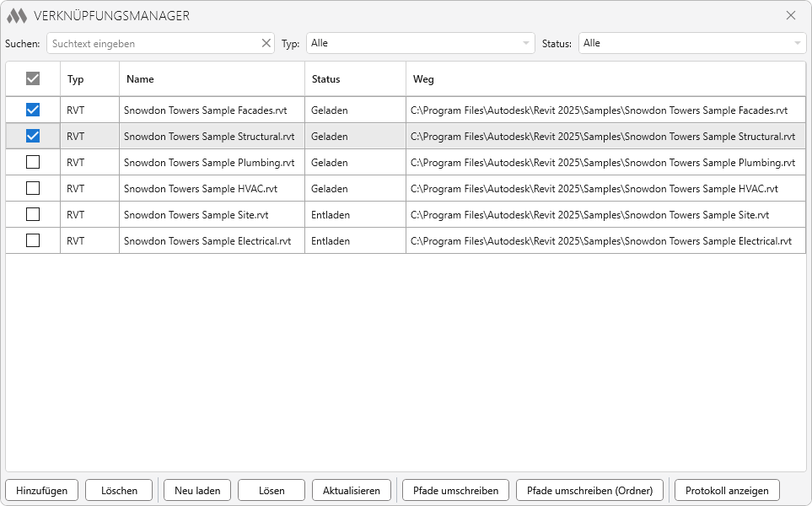Click the Weg column header
This screenshot has height=506, width=812.
point(605,79)
